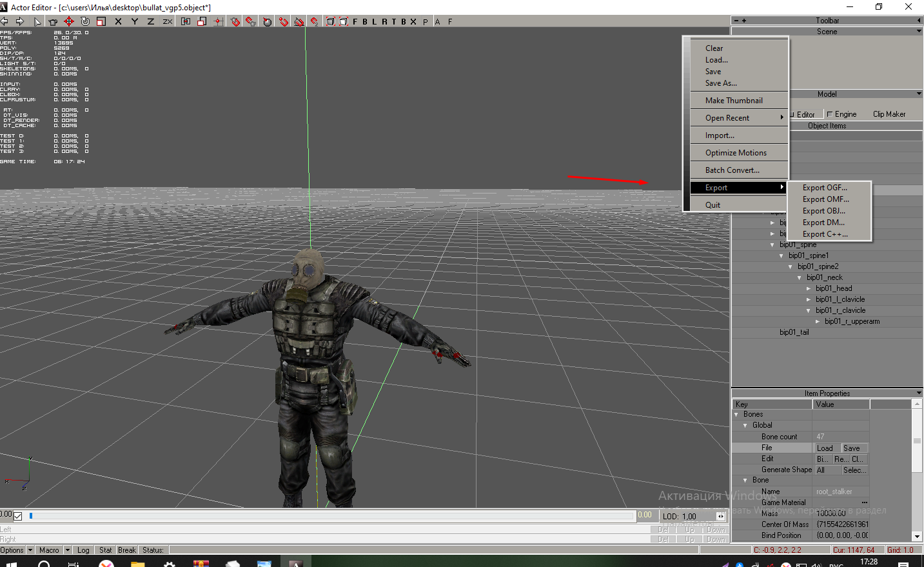Select Export OGF... in submenu

pos(829,188)
